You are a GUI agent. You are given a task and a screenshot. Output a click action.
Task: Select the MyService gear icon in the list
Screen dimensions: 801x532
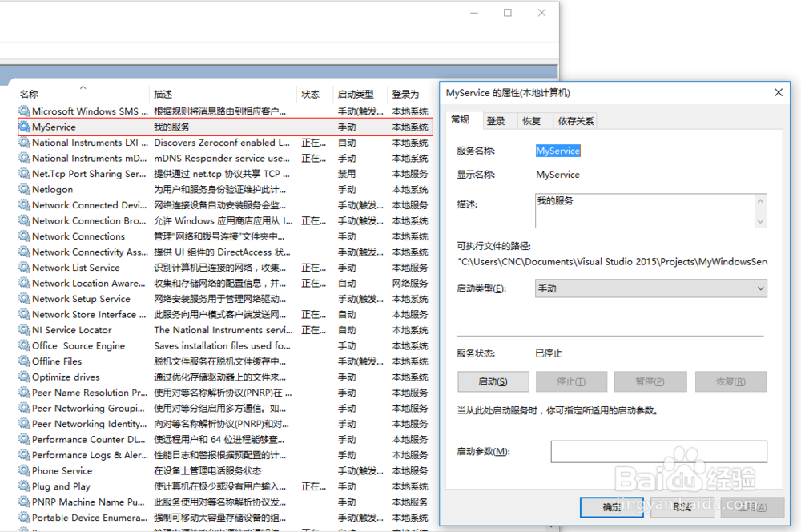(x=23, y=127)
